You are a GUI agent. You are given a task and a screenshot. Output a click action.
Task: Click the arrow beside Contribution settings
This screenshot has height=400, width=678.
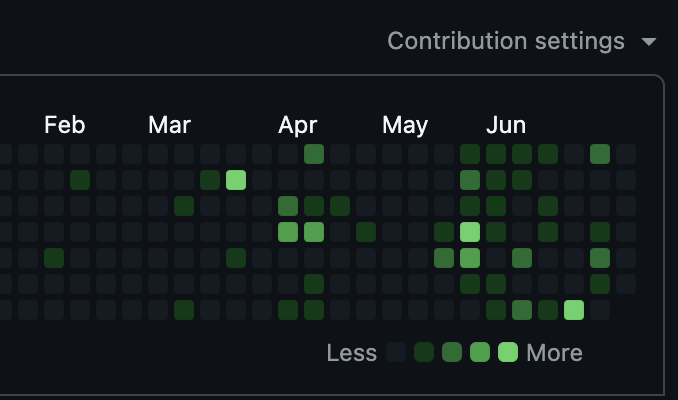coord(649,42)
